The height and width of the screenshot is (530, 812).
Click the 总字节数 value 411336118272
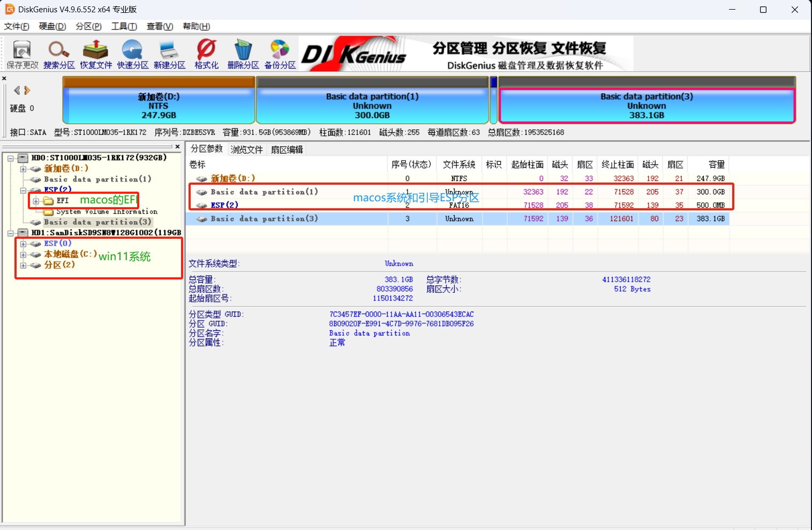(626, 280)
